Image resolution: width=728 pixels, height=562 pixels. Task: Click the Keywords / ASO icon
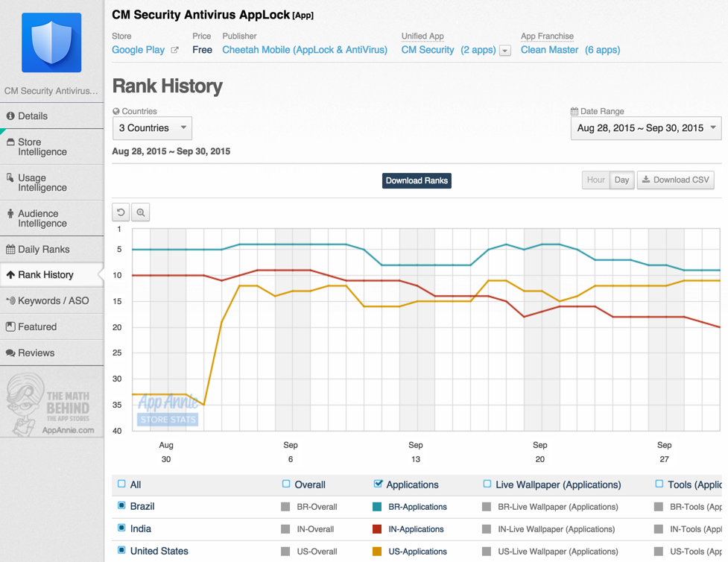tap(10, 300)
